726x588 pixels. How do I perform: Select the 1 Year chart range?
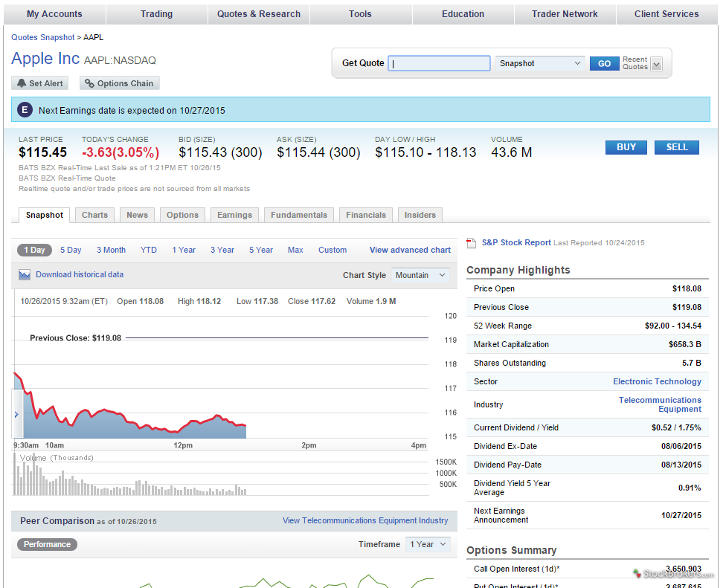[184, 250]
